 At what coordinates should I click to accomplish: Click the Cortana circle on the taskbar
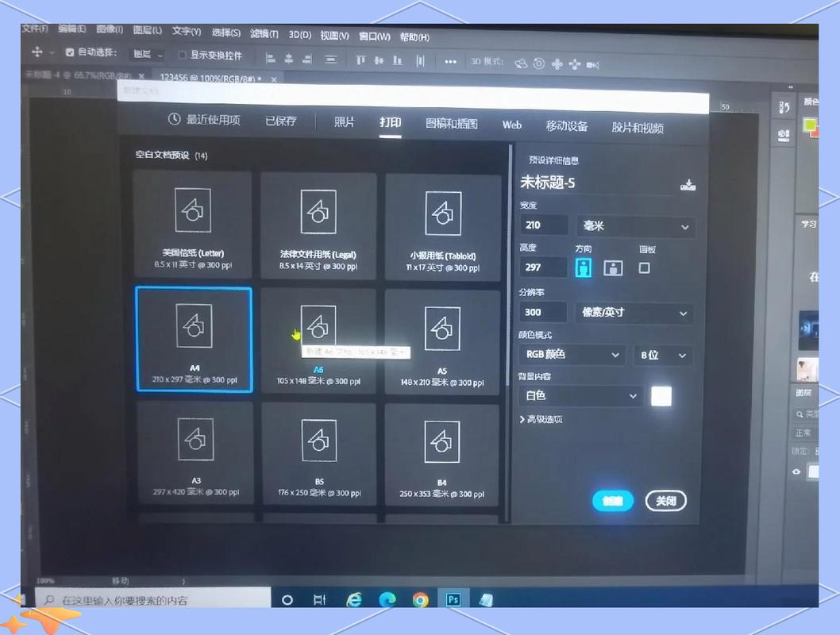[287, 599]
